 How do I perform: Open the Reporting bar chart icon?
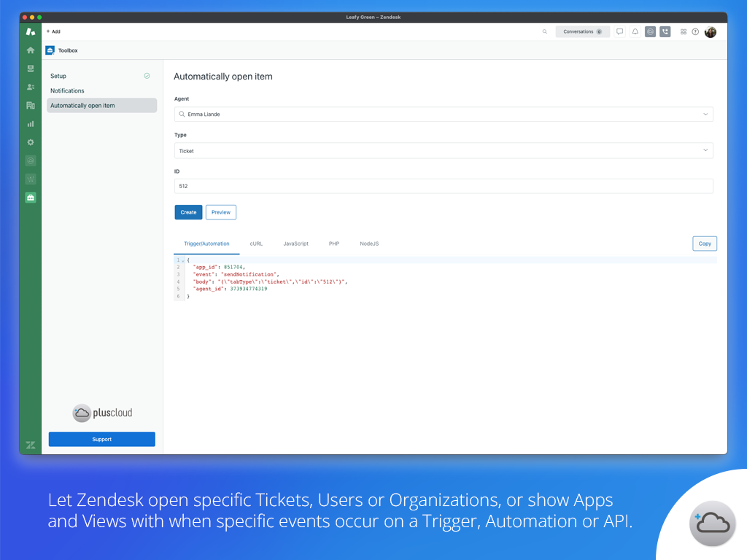click(30, 124)
